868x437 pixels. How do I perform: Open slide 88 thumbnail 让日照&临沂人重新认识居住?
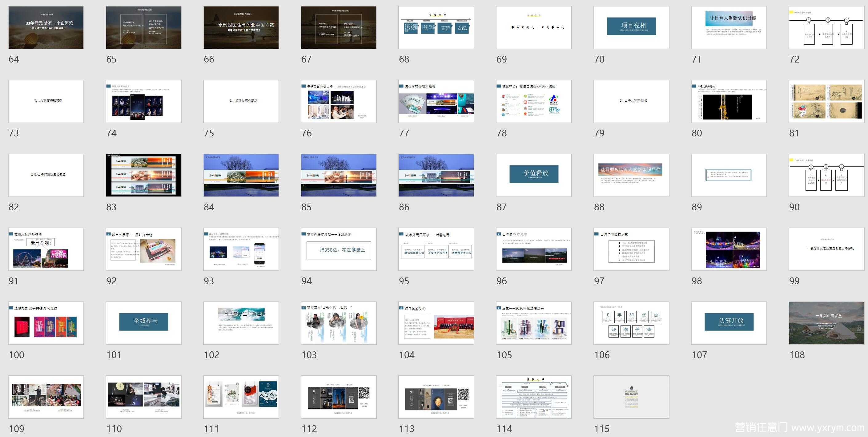[632, 175]
